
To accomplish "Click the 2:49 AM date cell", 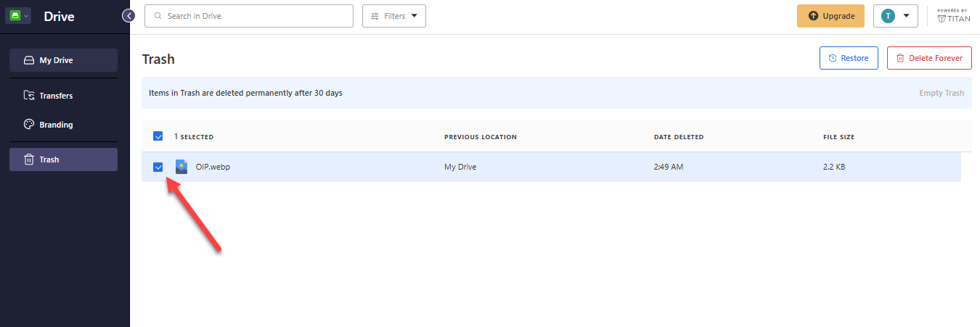I will (x=669, y=167).
